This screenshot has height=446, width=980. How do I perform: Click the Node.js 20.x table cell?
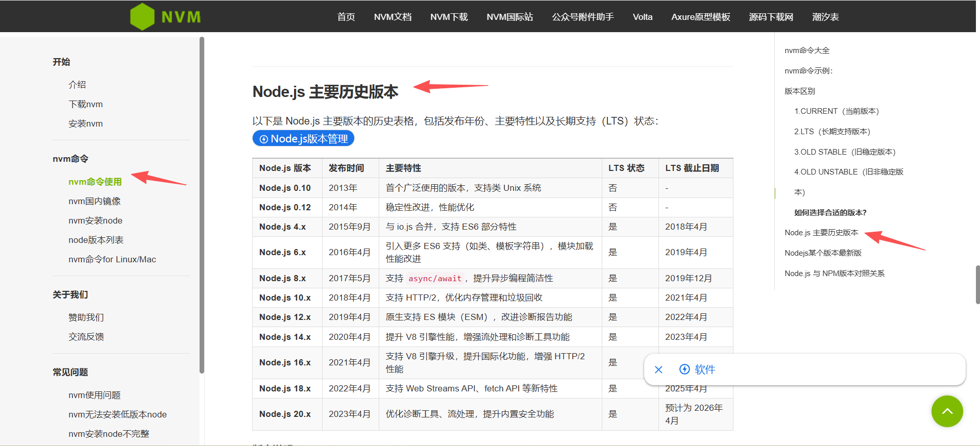click(287, 414)
